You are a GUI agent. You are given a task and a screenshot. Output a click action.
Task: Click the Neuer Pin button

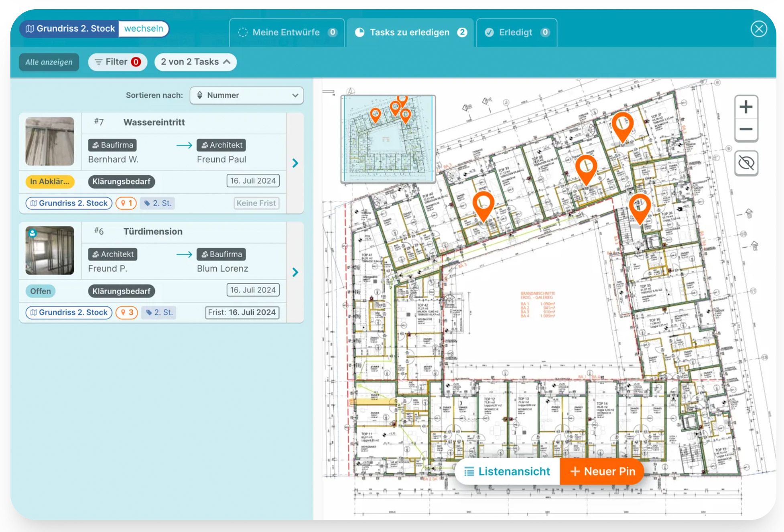tap(602, 471)
